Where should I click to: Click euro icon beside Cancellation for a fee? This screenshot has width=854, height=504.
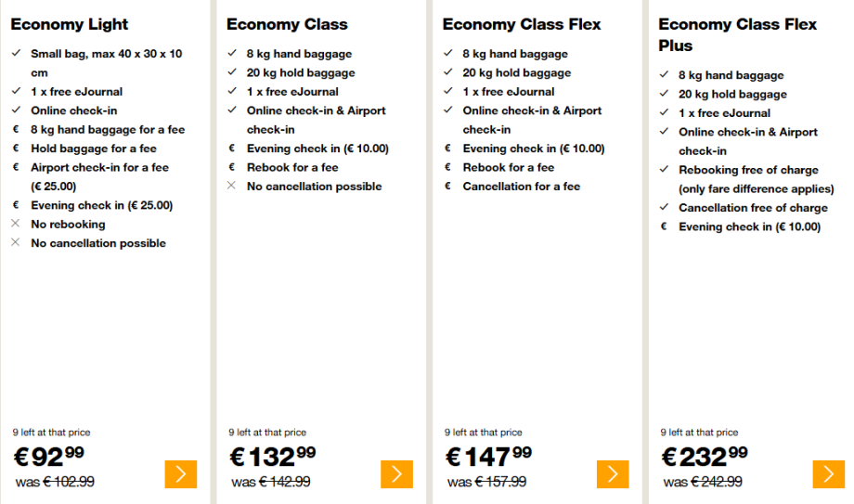pos(448,187)
